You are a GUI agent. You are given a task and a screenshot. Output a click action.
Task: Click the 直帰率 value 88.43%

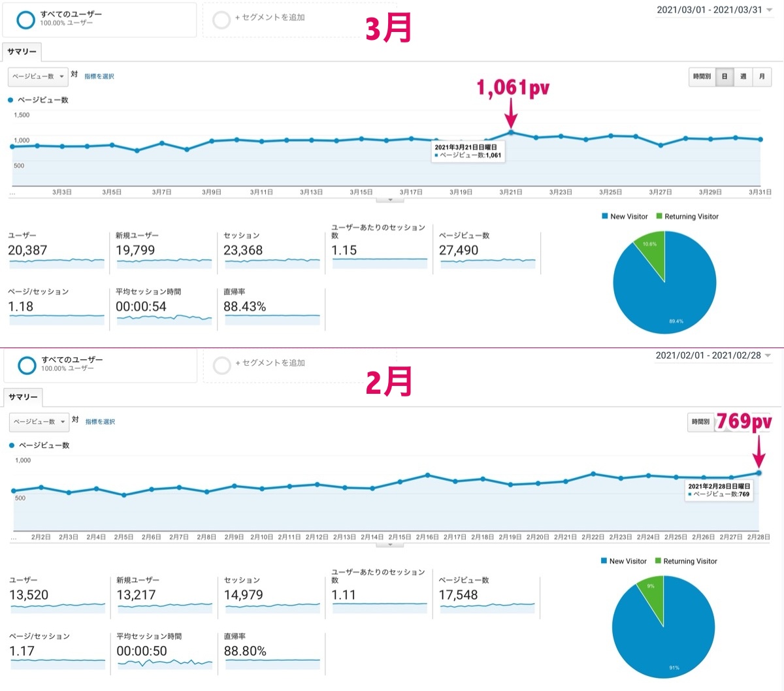pyautogui.click(x=245, y=306)
